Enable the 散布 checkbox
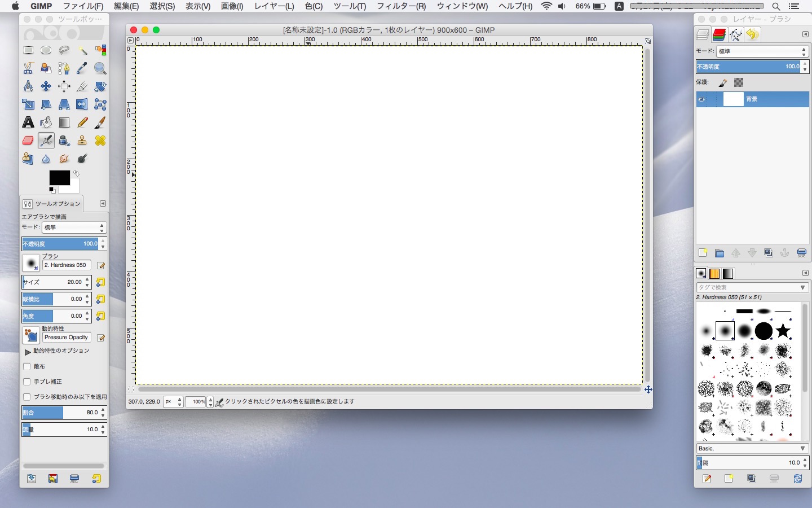Image resolution: width=812 pixels, height=508 pixels. click(x=27, y=366)
